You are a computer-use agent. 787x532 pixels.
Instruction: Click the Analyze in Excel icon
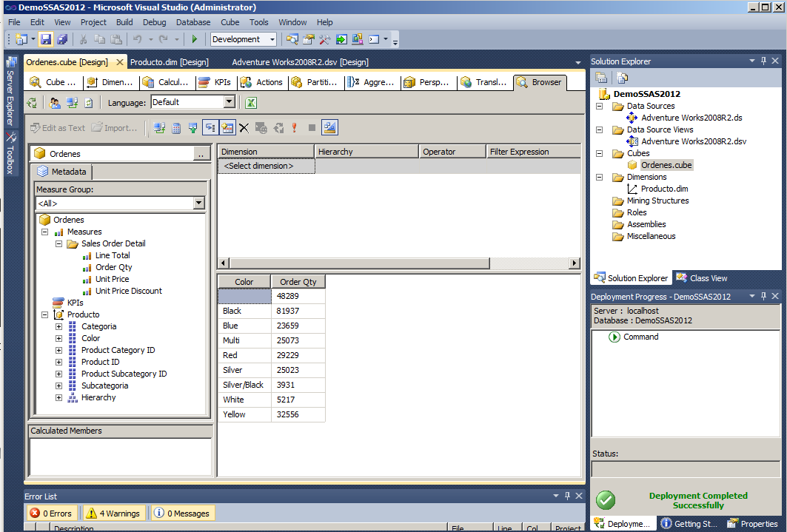click(251, 103)
